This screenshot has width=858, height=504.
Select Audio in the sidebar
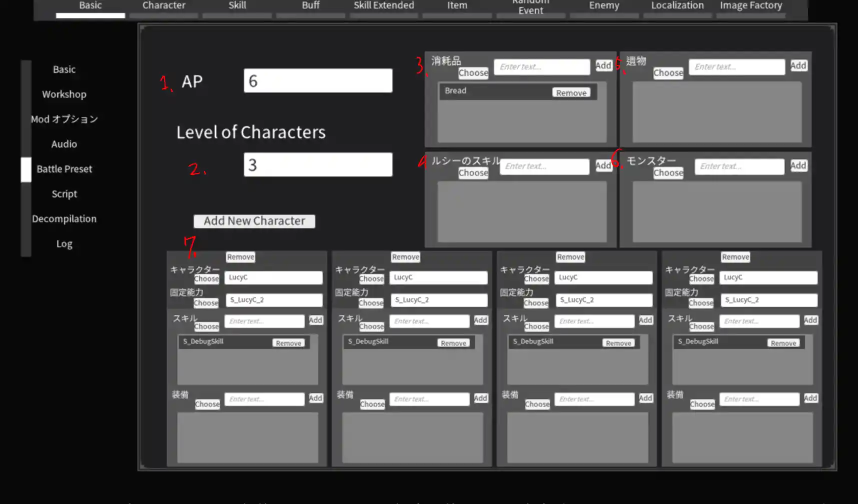coord(64,144)
